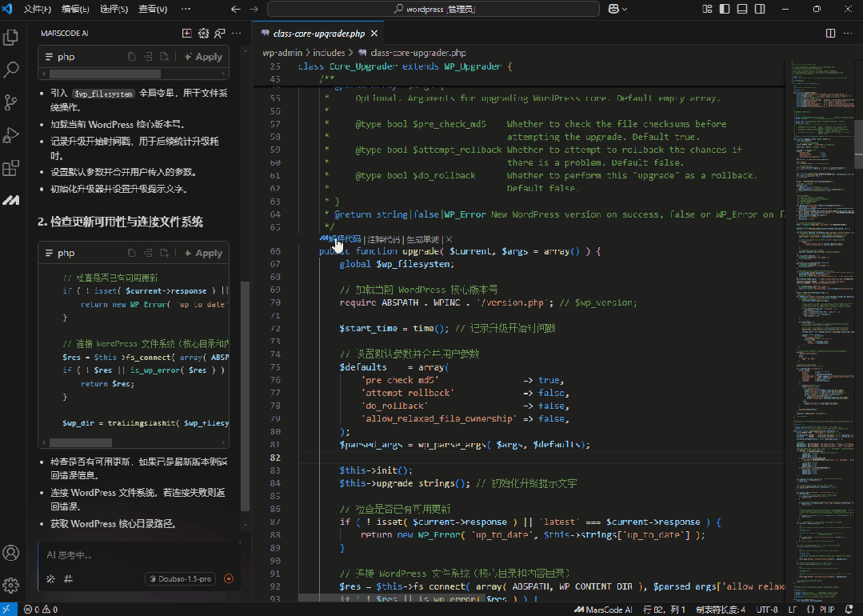Open class-core-upgrader.php breadcrumb
Viewport: 863px width, 616px height.
pos(418,53)
